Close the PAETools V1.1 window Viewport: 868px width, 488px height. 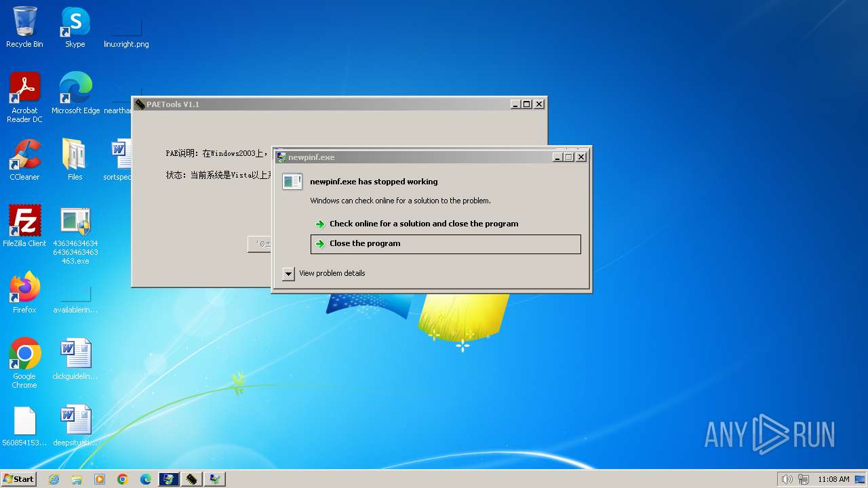click(x=538, y=104)
